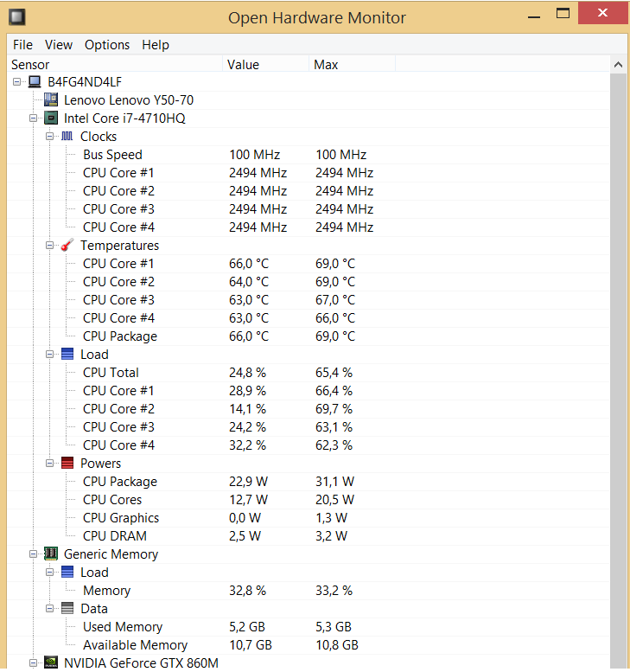Collapse the Clocks group
The image size is (630, 672).
tap(49, 137)
